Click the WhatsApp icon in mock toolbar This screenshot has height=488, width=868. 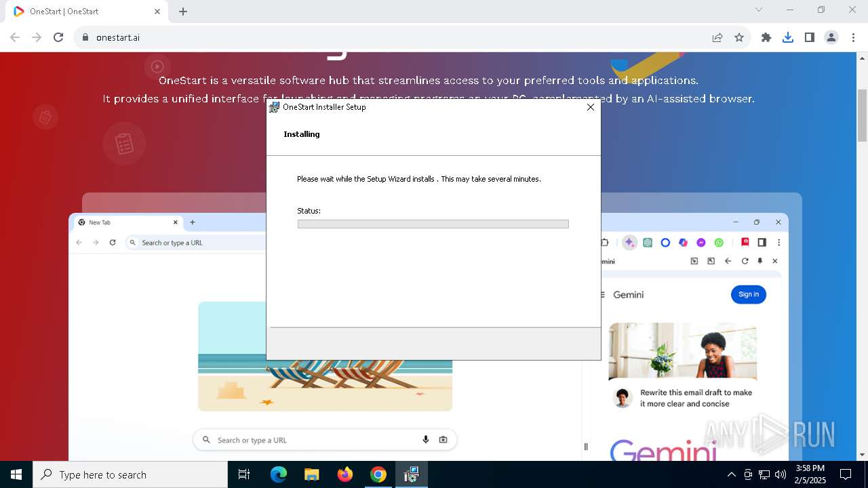[x=719, y=243]
